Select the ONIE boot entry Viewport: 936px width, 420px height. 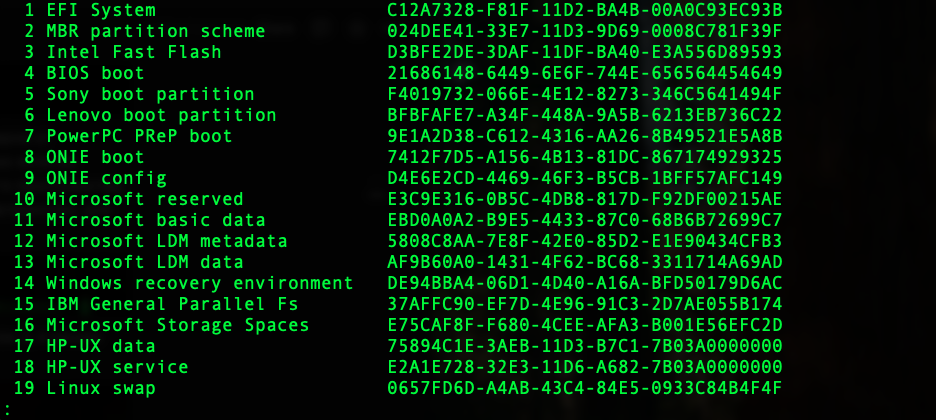click(96, 157)
